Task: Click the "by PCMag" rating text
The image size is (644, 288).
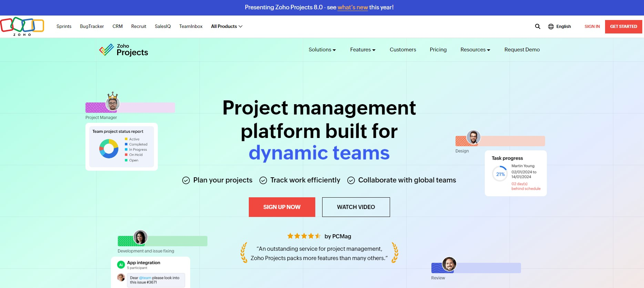Action: 338,236
